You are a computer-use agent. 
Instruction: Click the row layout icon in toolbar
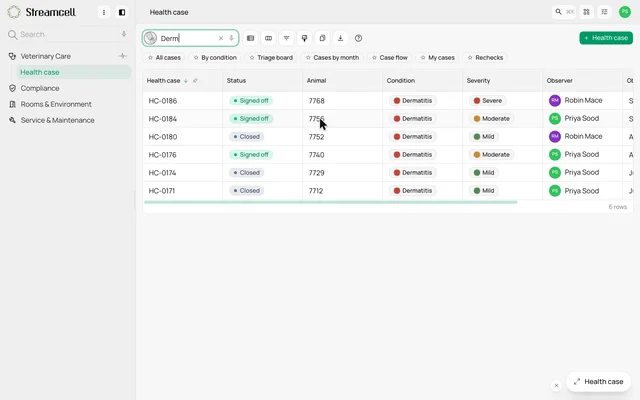point(250,38)
